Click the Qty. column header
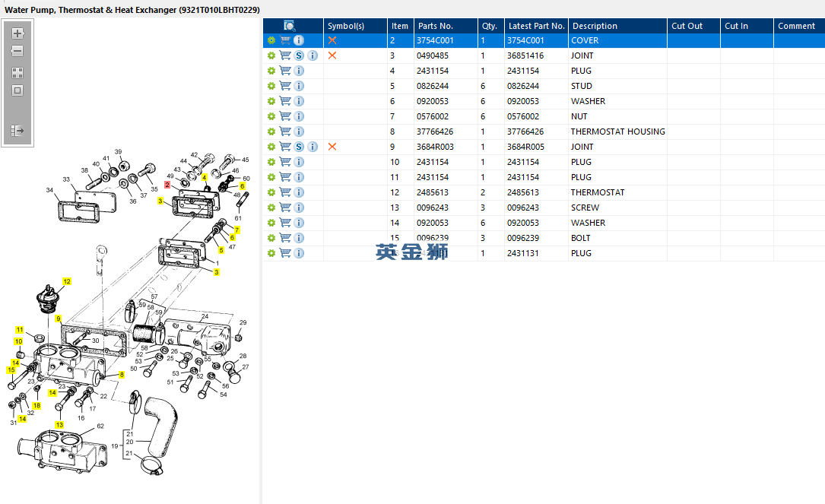This screenshot has height=504, width=825. coord(491,26)
